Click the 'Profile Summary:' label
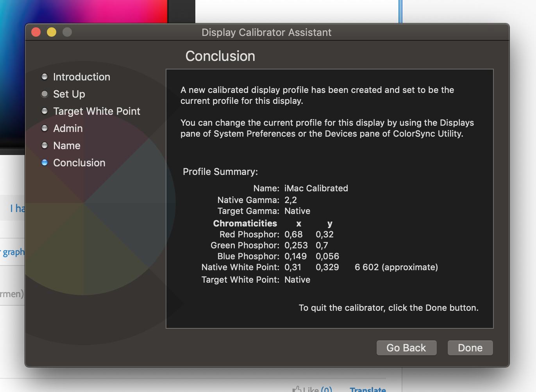 pos(220,172)
